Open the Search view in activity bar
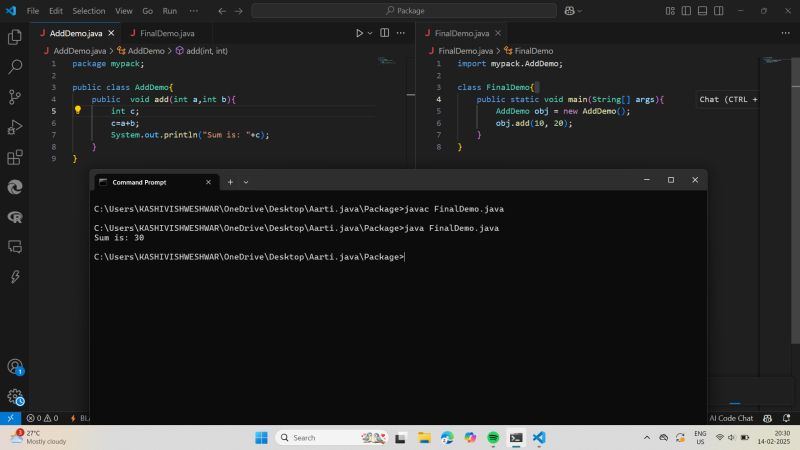Viewport: 800px width, 450px height. 15,66
